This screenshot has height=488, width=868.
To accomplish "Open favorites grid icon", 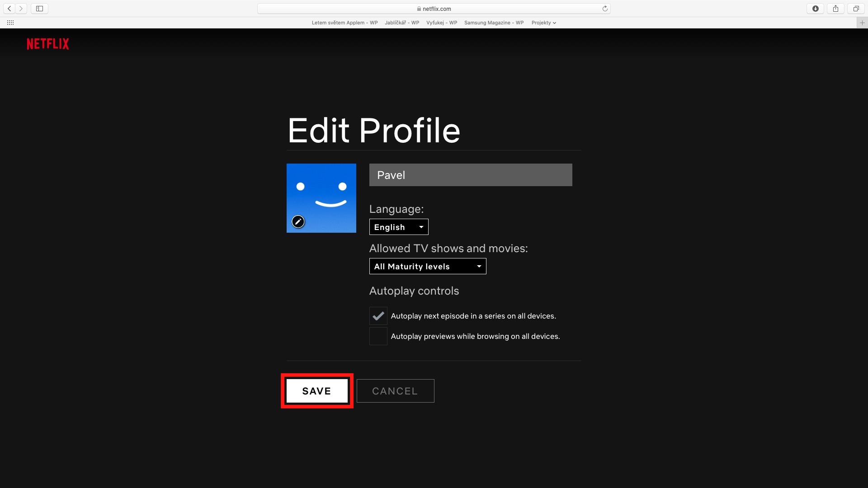I will [x=10, y=23].
